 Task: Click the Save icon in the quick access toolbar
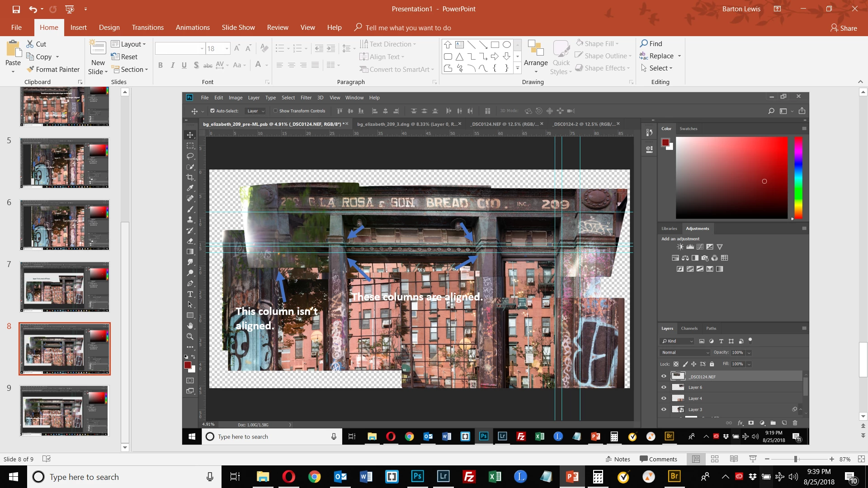[16, 9]
